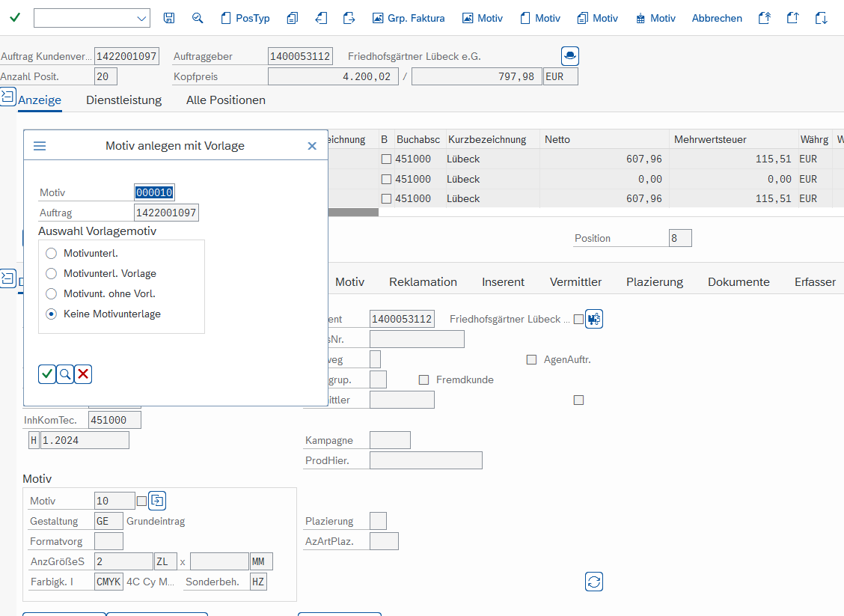Click the magnifier search button in the dialog

pos(65,374)
